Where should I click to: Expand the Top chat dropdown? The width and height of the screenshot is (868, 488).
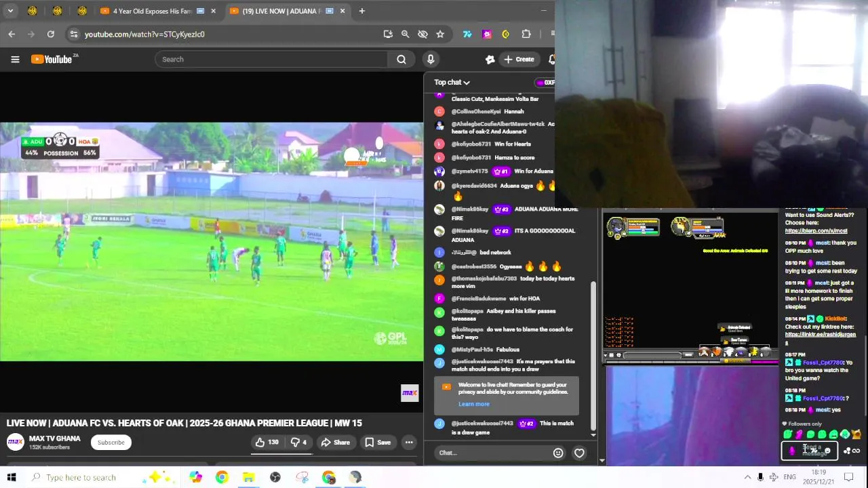point(452,82)
